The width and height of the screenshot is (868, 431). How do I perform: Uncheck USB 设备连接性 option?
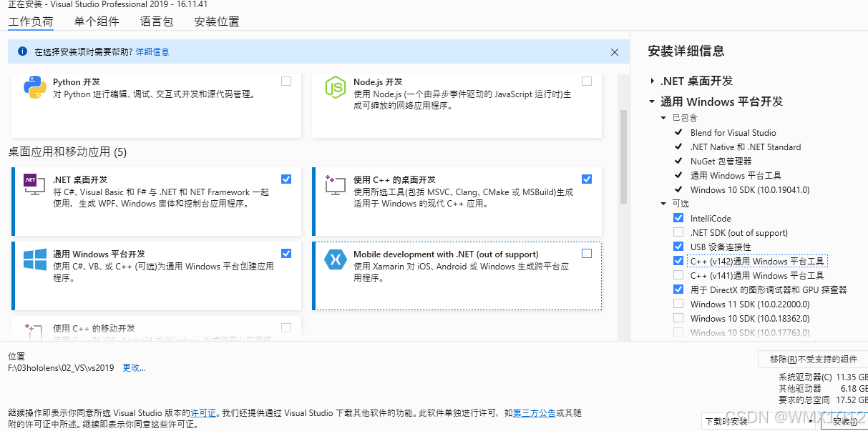678,247
